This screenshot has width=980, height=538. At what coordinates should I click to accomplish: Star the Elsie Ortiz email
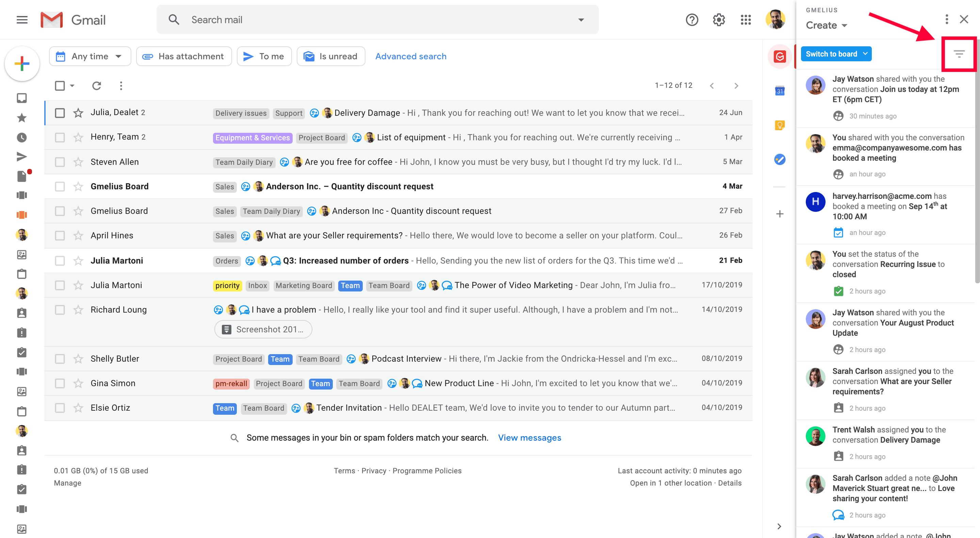pos(78,408)
